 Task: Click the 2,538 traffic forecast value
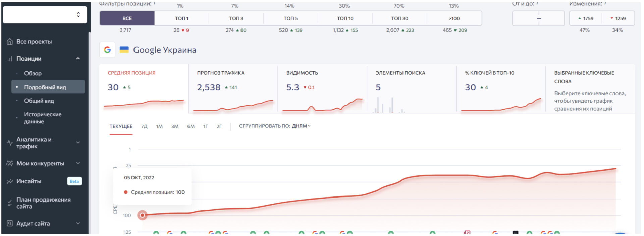click(209, 87)
